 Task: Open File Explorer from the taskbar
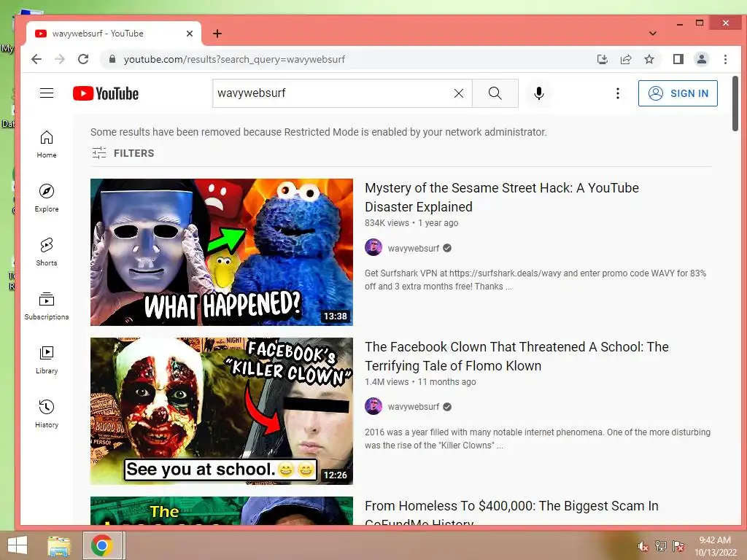pos(59,545)
